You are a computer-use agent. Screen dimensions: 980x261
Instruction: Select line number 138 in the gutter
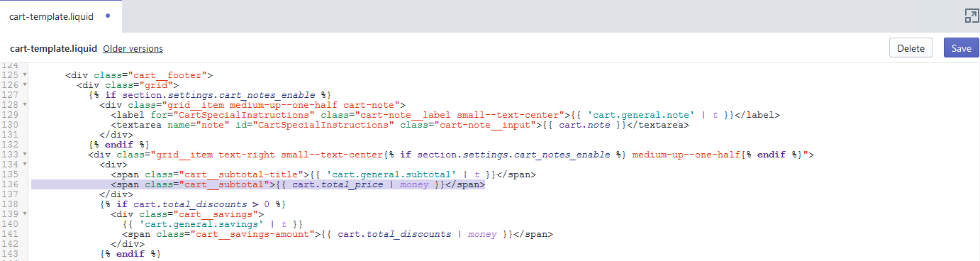point(11,204)
